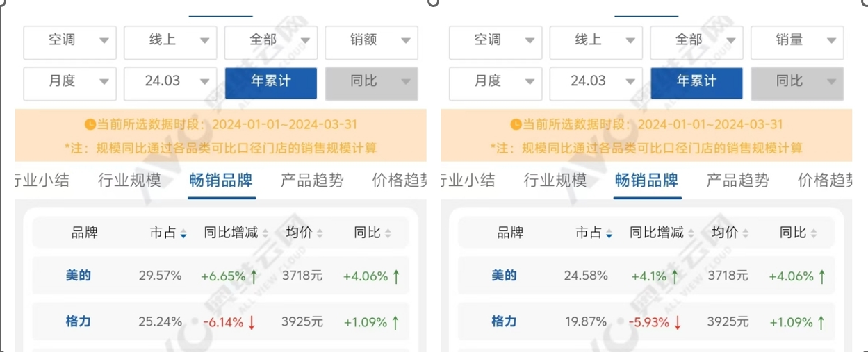Sort the right table's last 同比 column

point(798,233)
